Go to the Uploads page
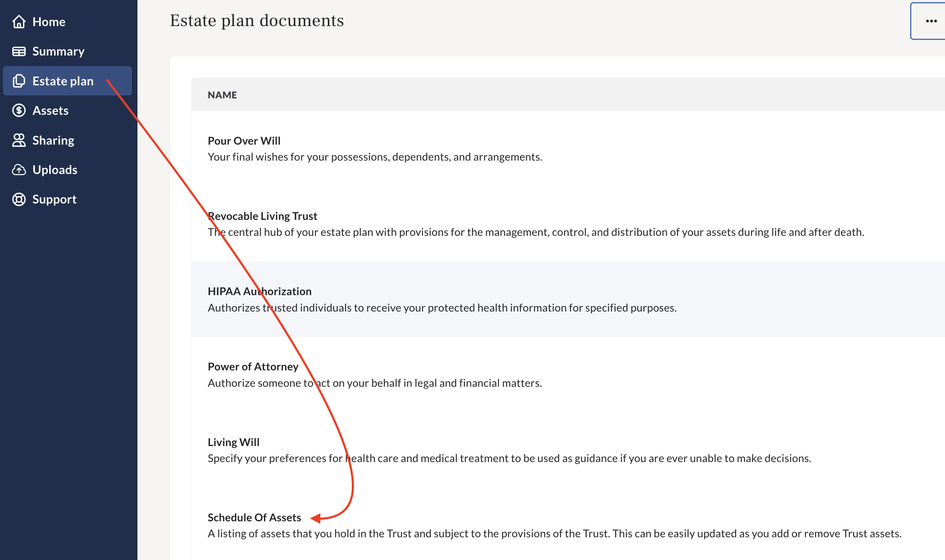This screenshot has height=560, width=945. click(x=55, y=169)
